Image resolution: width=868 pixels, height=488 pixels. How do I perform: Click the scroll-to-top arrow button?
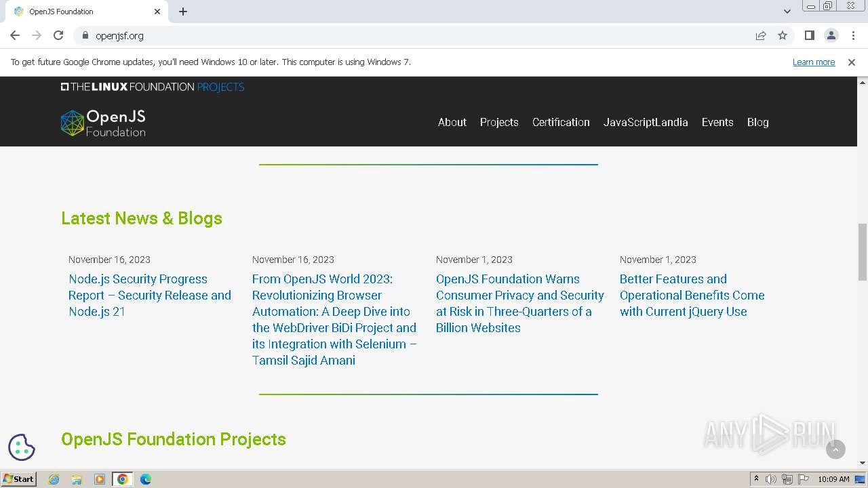[x=835, y=449]
